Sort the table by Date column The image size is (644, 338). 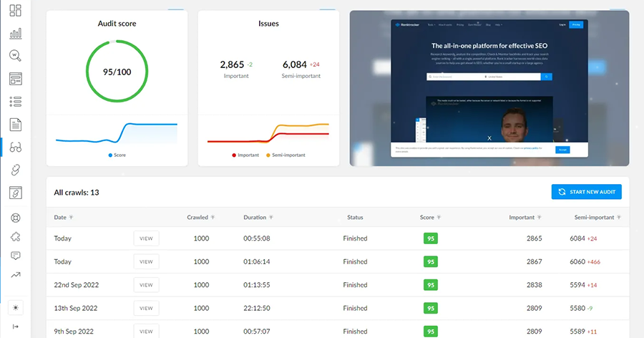[x=63, y=217]
